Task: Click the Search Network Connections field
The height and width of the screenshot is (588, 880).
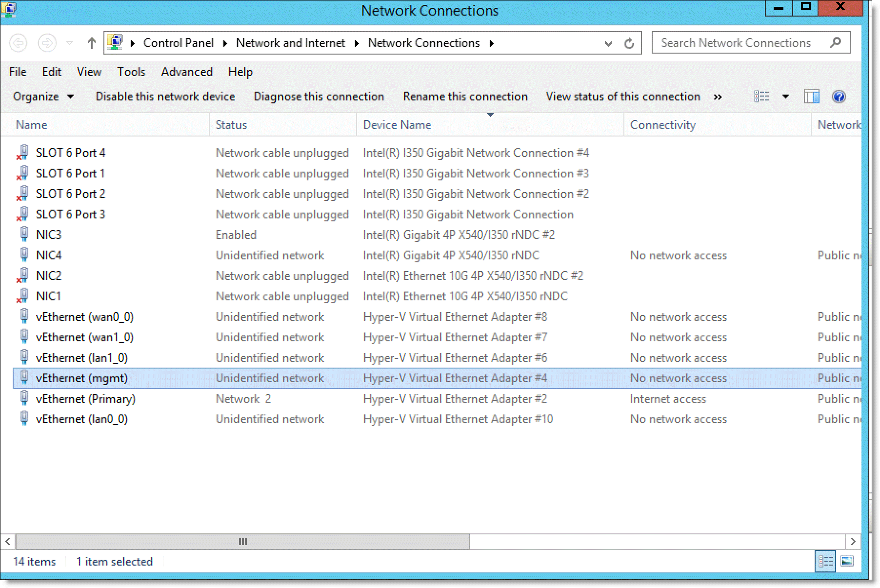Action: (x=737, y=43)
